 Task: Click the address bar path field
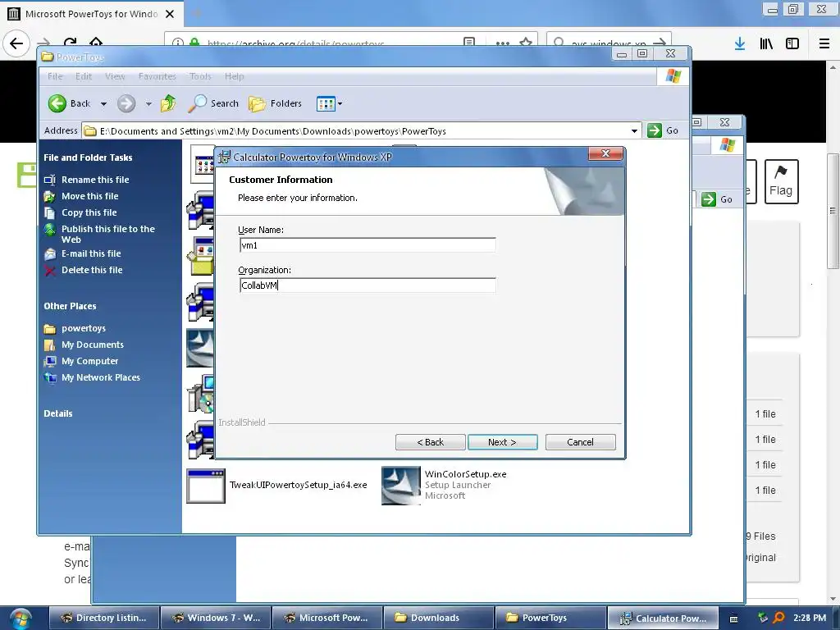click(356, 130)
